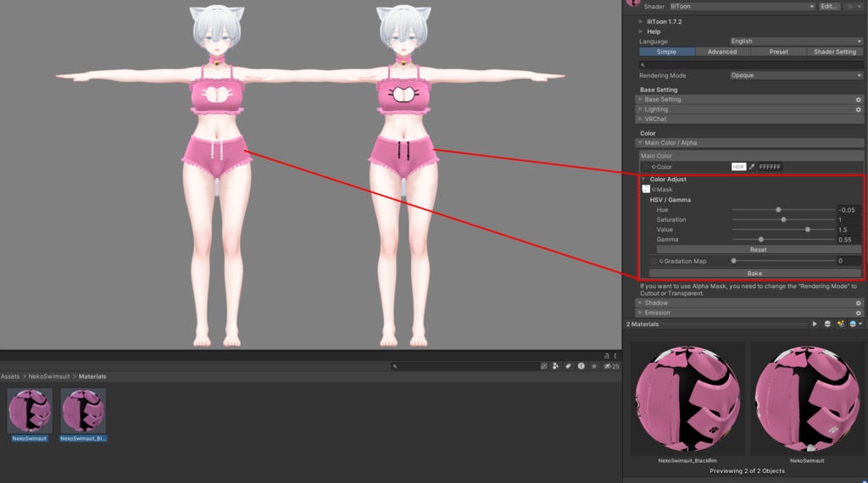
Task: Collapse the Main Color / Alpha section
Action: pyautogui.click(x=641, y=142)
